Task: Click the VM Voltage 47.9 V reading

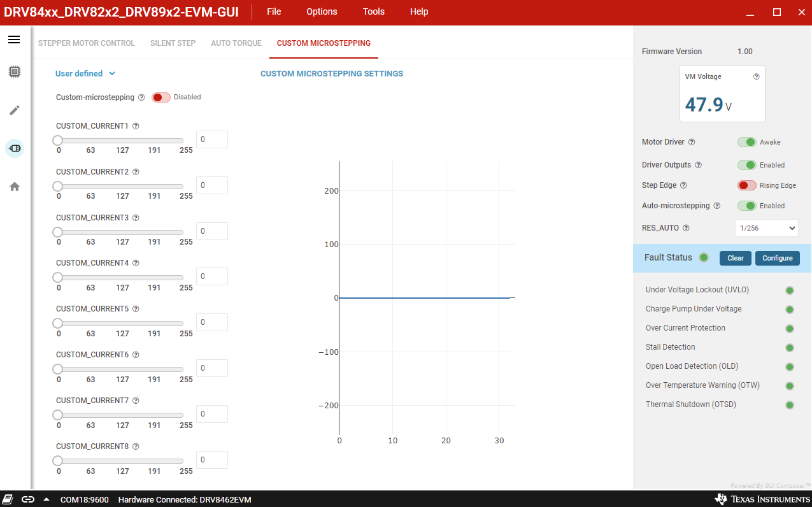Action: click(x=708, y=104)
